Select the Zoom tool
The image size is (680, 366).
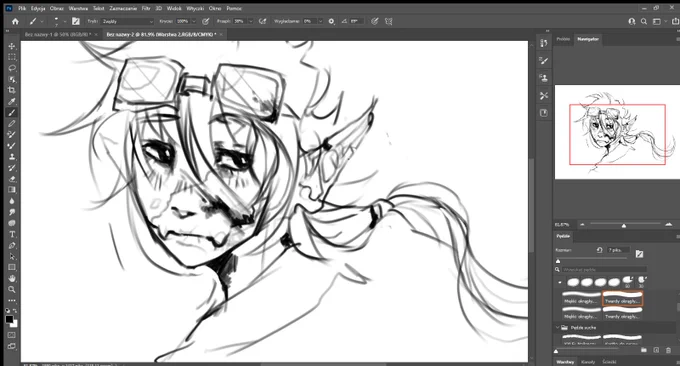(x=12, y=289)
